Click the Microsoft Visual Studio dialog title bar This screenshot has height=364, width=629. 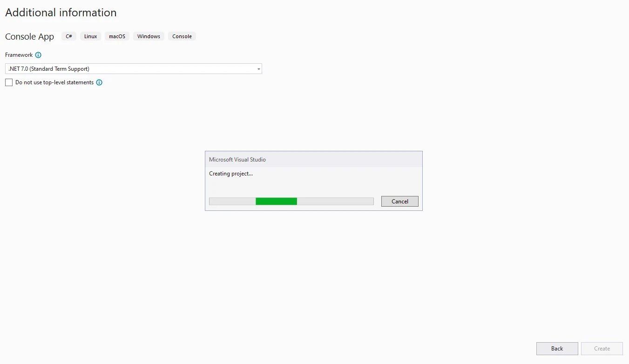[313, 159]
